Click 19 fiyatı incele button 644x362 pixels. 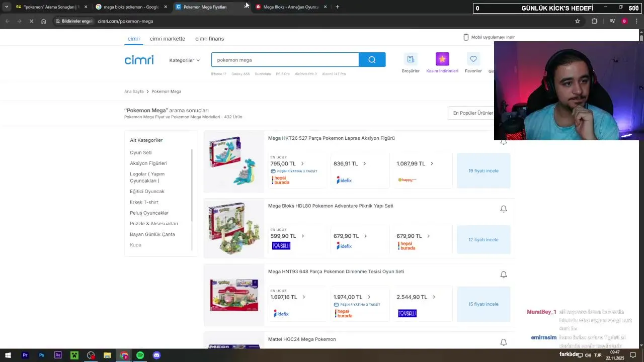484,171
